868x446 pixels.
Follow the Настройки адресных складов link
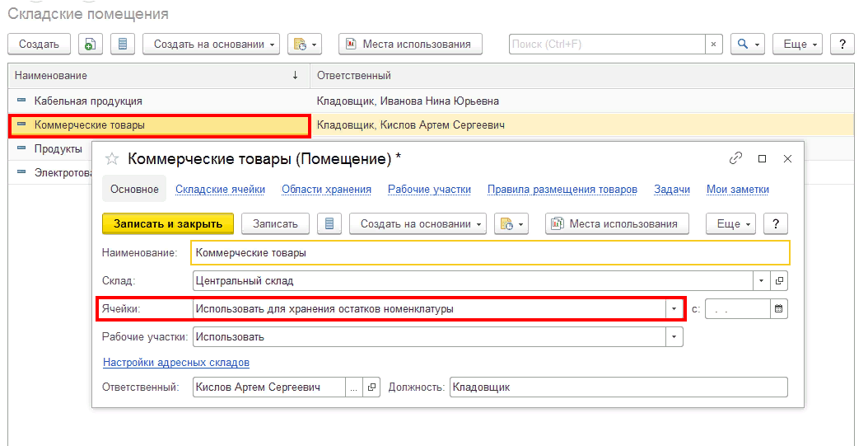pos(176,363)
